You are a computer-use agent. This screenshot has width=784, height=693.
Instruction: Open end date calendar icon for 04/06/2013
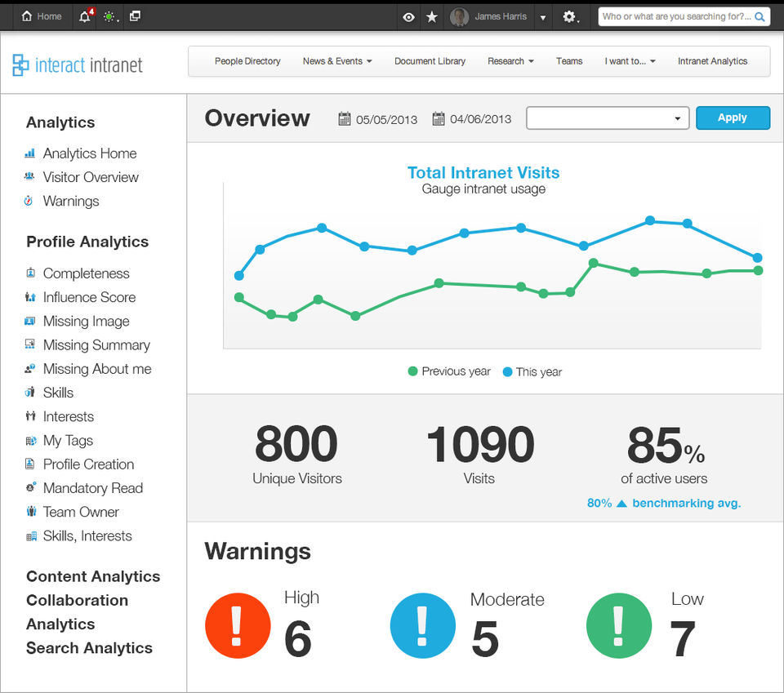point(439,119)
